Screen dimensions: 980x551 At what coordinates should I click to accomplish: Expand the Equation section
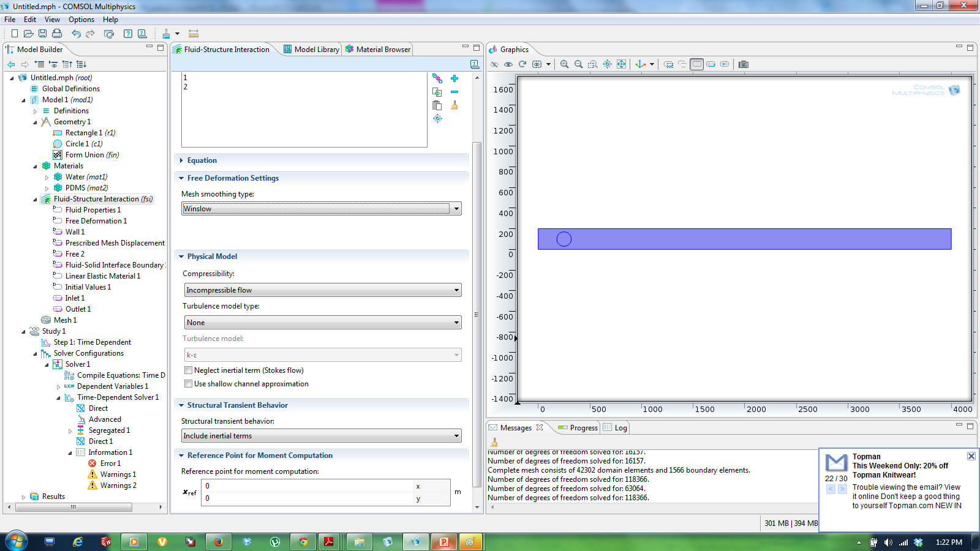tap(202, 160)
